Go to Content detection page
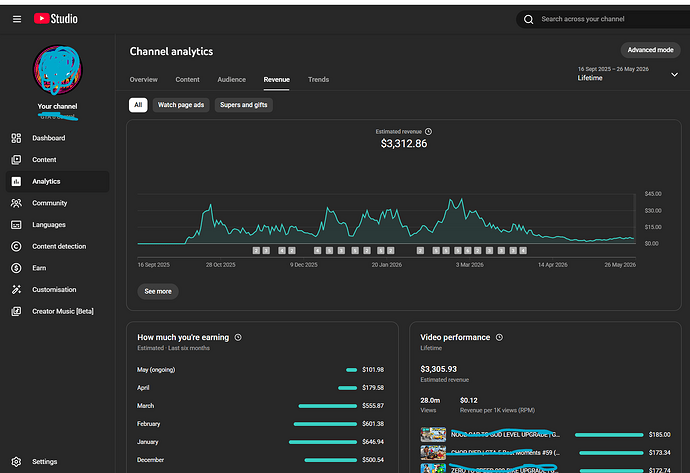This screenshot has width=690, height=473. coord(57,246)
